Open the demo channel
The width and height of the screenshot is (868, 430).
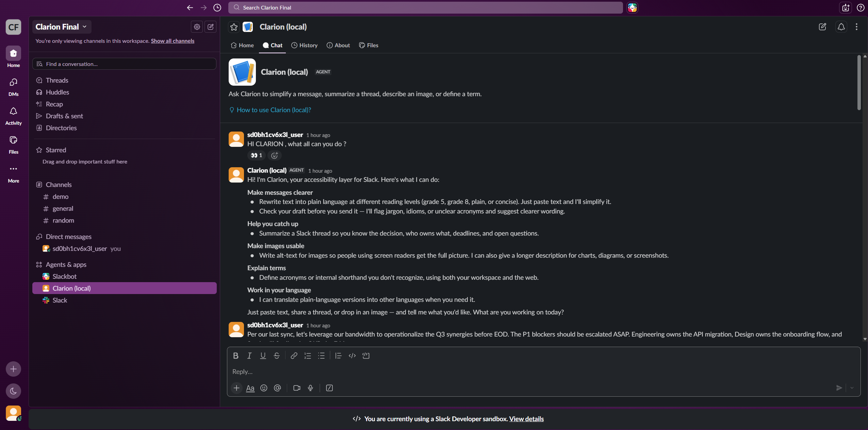[x=125, y=196]
